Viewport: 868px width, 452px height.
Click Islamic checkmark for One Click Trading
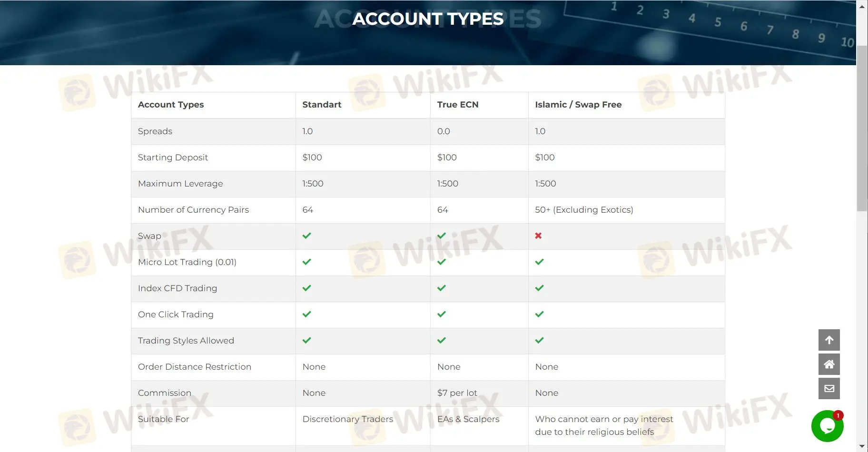point(539,314)
